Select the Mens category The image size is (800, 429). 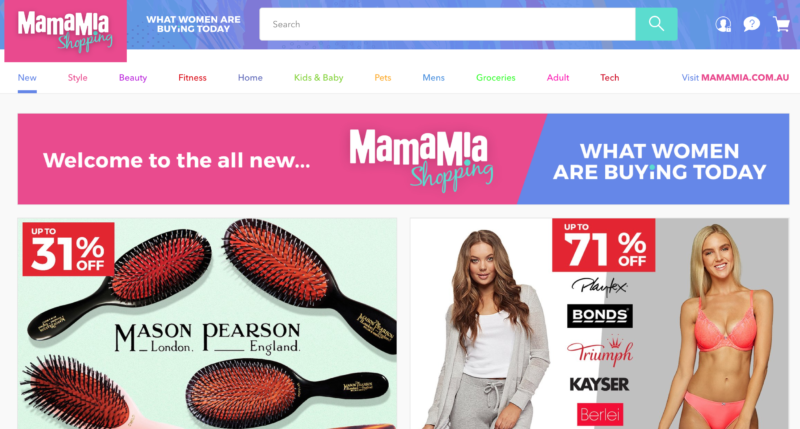(x=433, y=78)
